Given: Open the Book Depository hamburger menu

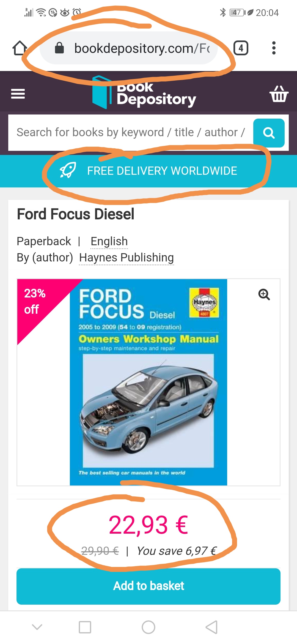Looking at the screenshot, I should tap(18, 94).
